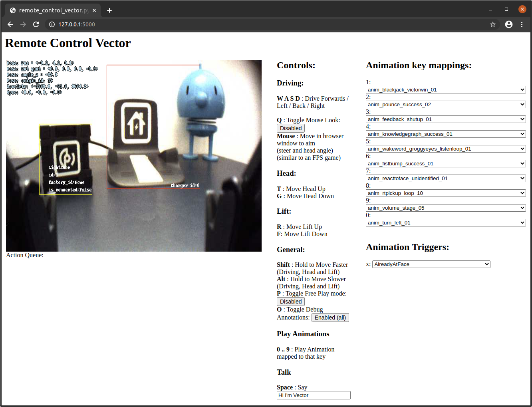Click 'Space : Say' label

coord(292,387)
